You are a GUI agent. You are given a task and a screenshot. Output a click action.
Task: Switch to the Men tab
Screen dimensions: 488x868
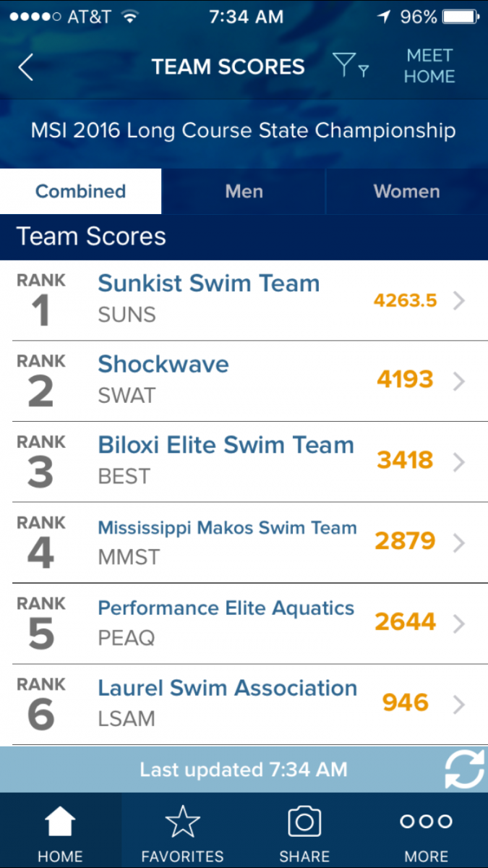(244, 192)
